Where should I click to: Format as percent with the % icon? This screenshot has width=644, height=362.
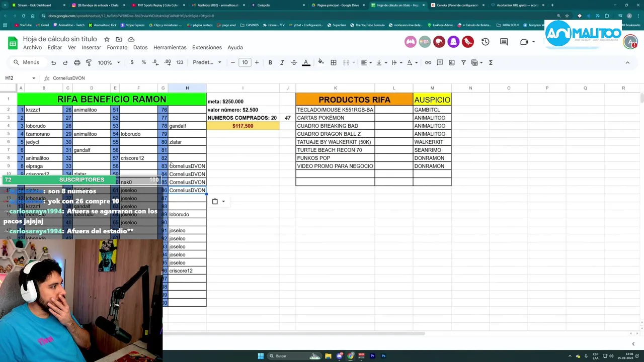(143, 62)
